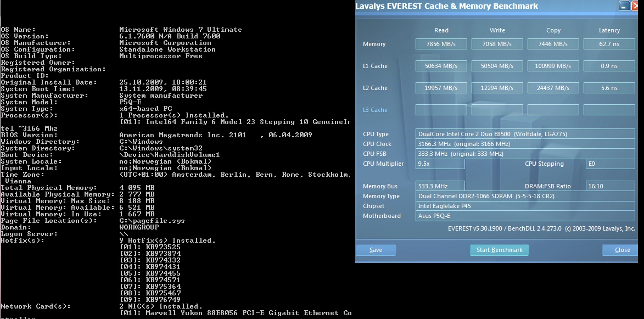Click the System Model 'P5Q-E' console value
Image resolution: width=644 pixels, height=319 pixels.
[130, 102]
